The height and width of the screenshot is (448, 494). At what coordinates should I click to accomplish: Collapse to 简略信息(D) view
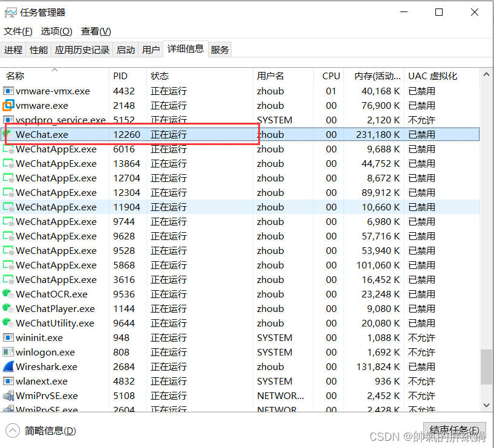pos(41,430)
